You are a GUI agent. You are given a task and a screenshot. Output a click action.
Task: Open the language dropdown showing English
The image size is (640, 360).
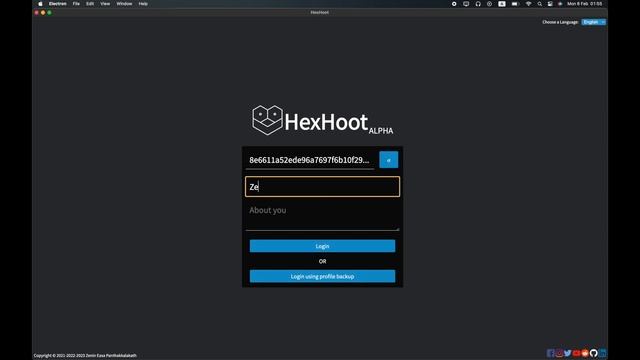pyautogui.click(x=593, y=22)
